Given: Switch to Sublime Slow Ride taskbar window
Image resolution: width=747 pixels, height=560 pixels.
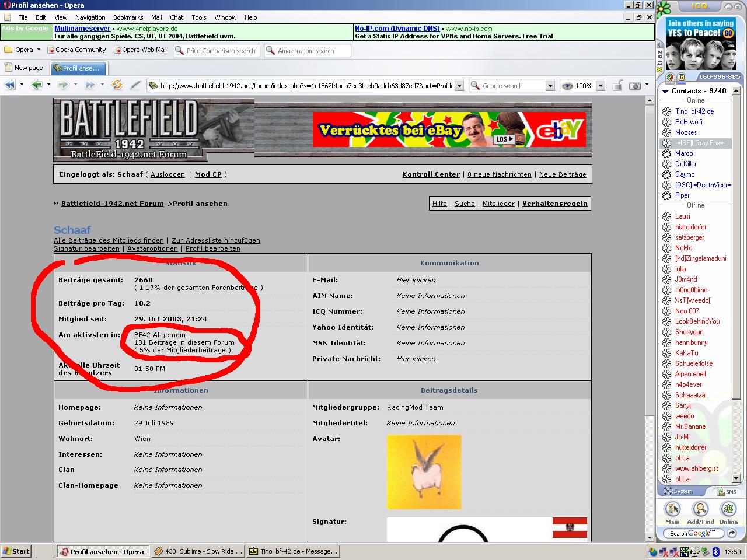Looking at the screenshot, I should click(197, 551).
